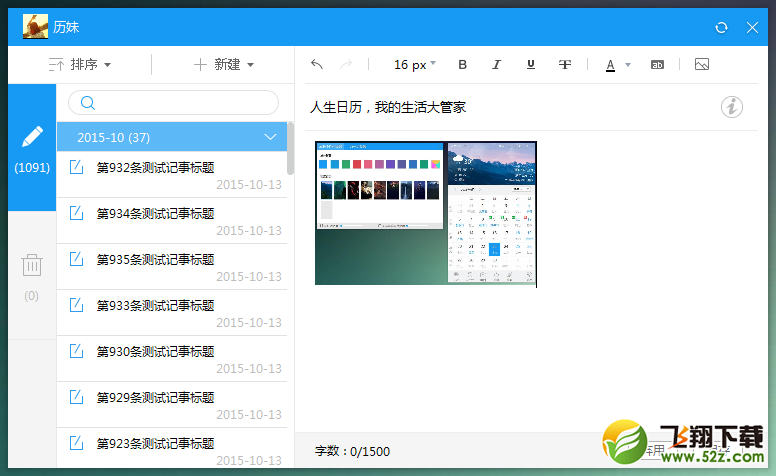The width and height of the screenshot is (776, 476).
Task: Toggle underline formatting
Action: 531,64
